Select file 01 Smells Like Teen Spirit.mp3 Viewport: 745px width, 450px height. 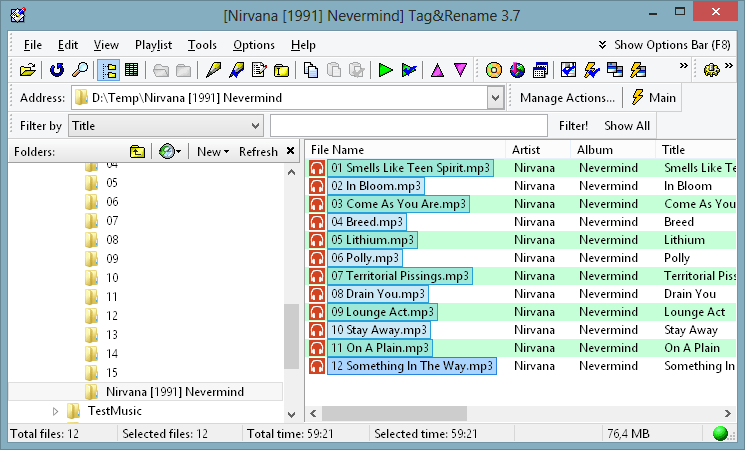tap(410, 168)
